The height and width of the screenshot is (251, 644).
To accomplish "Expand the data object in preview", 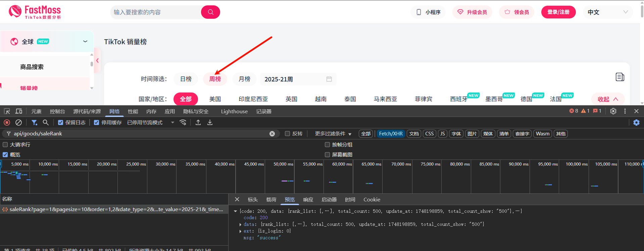I will [240, 225].
